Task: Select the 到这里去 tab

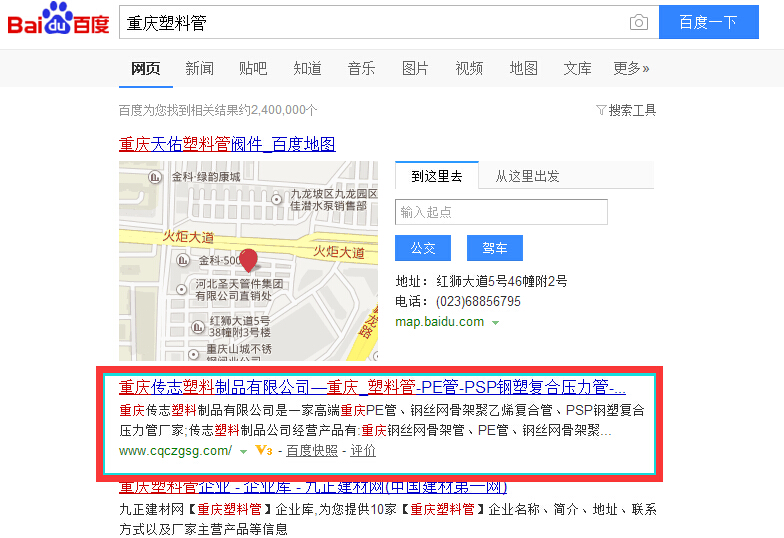Action: [437, 176]
